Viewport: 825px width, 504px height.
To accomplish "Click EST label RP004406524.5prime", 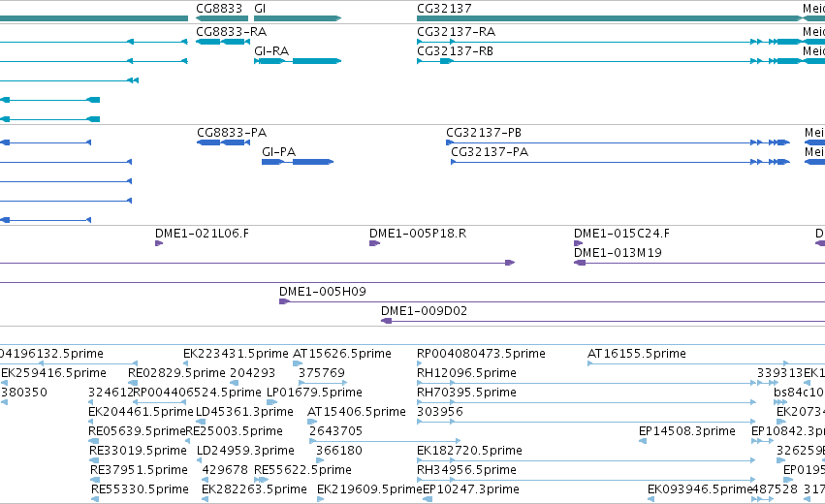I will (x=198, y=393).
